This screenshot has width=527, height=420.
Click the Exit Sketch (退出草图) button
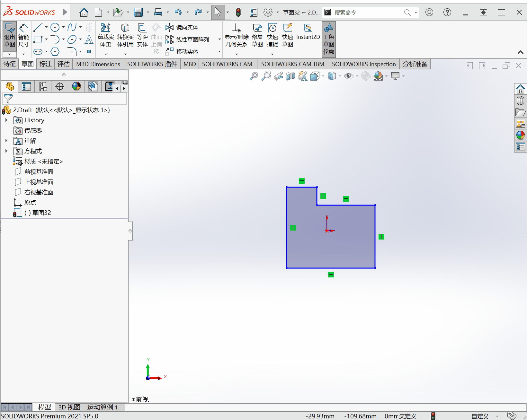click(10, 35)
